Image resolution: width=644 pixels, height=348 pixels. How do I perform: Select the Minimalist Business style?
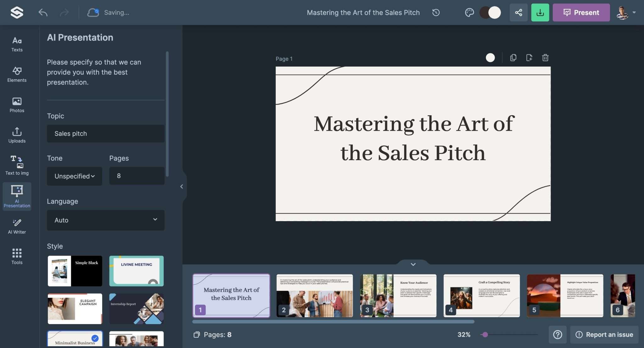[x=75, y=339]
